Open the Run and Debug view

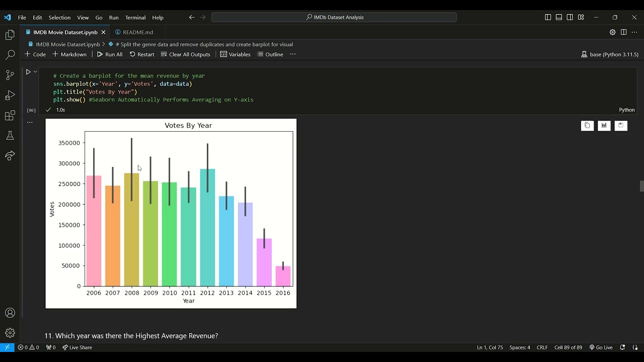click(x=10, y=96)
